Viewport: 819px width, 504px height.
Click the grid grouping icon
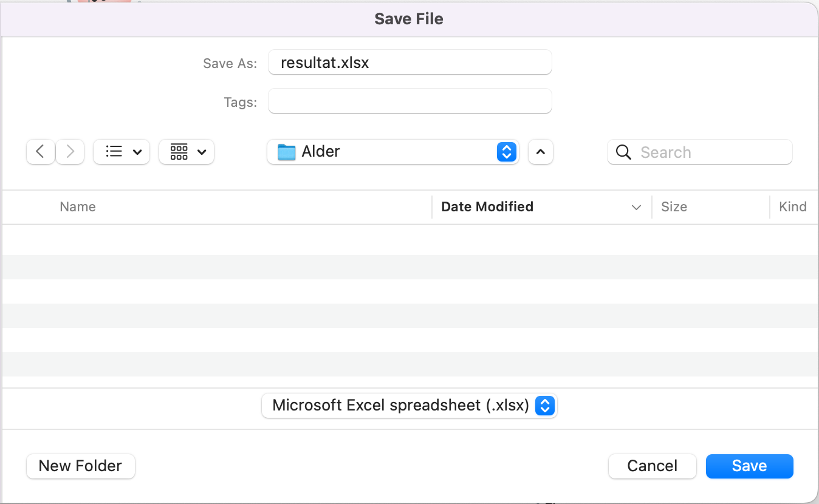pyautogui.click(x=179, y=152)
